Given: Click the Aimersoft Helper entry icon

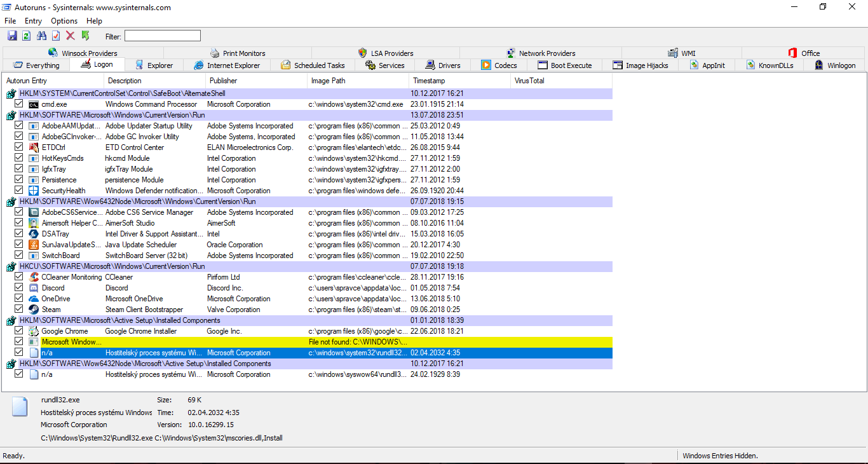Looking at the screenshot, I should (x=34, y=223).
